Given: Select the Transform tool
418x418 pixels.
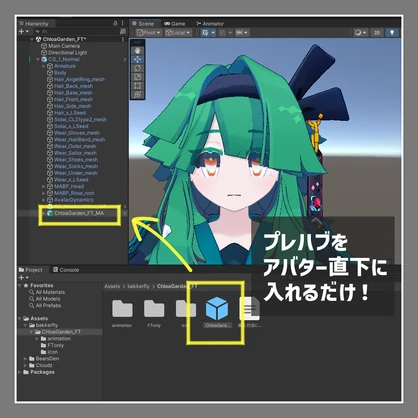Looking at the screenshot, I should [137, 94].
